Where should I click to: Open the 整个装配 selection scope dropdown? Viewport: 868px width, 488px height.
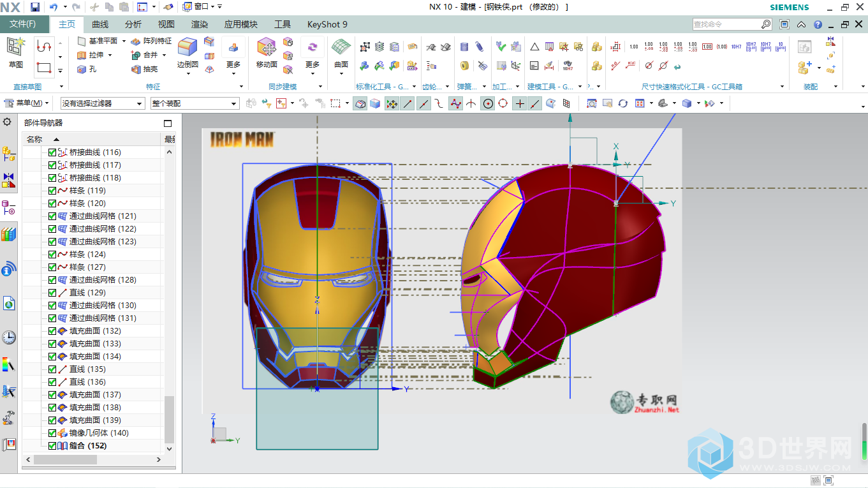point(195,103)
